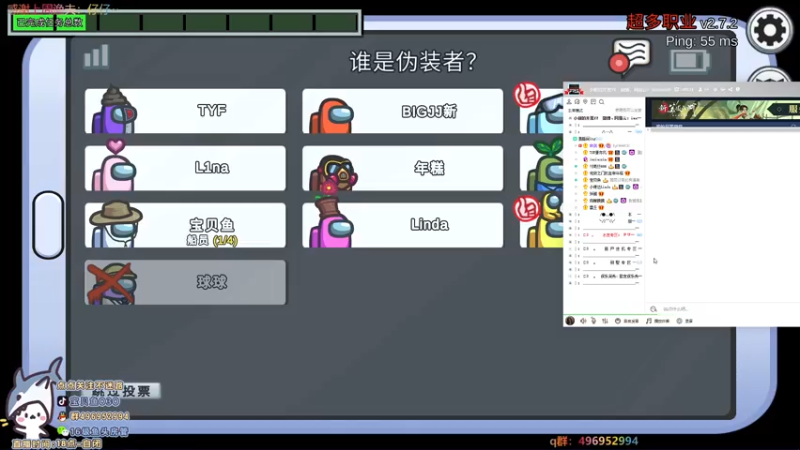
Task: Open the audio mixer icon in YY bar
Action: [x=605, y=321]
